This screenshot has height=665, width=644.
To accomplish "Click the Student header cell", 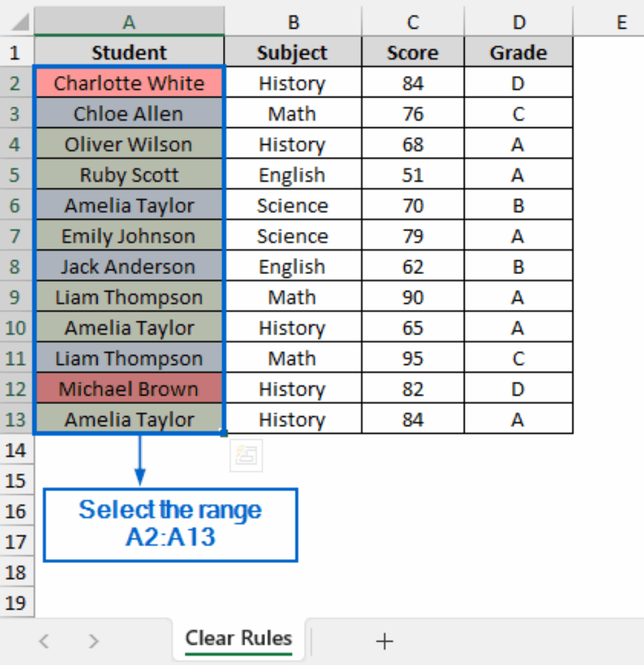I will (129, 52).
